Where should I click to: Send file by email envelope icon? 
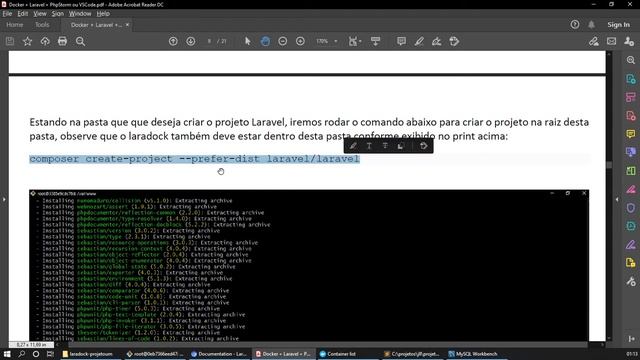[611, 41]
